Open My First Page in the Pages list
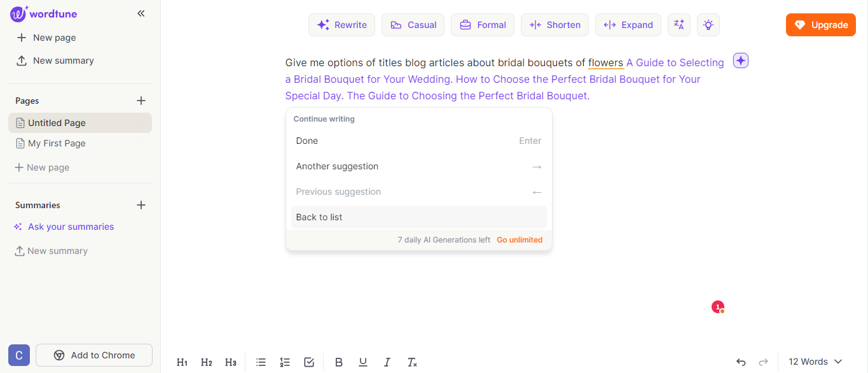The height and width of the screenshot is (373, 868). [x=56, y=143]
